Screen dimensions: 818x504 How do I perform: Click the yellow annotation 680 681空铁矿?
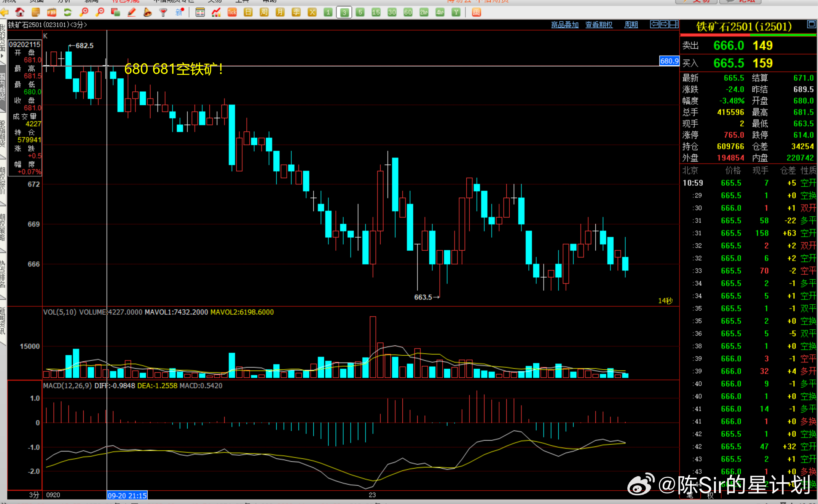tap(174, 69)
